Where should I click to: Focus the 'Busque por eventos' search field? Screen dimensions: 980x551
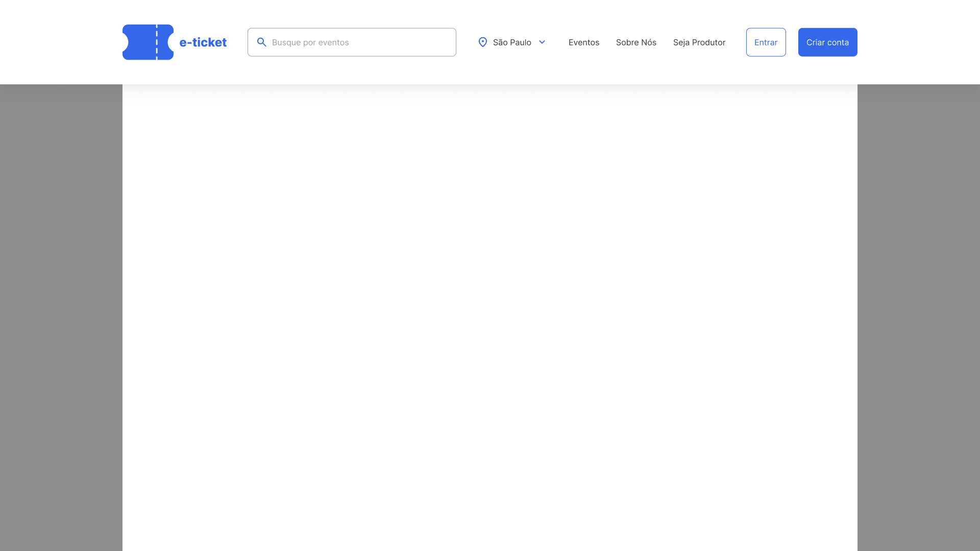(352, 42)
